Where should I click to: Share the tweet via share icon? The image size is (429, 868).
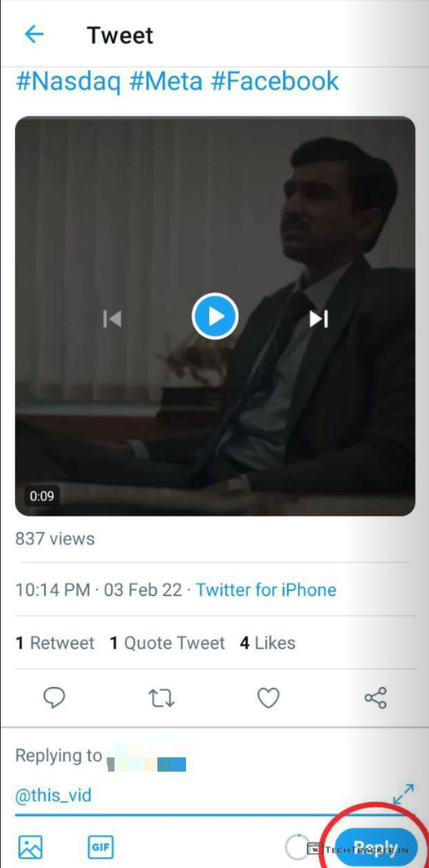coord(375,698)
